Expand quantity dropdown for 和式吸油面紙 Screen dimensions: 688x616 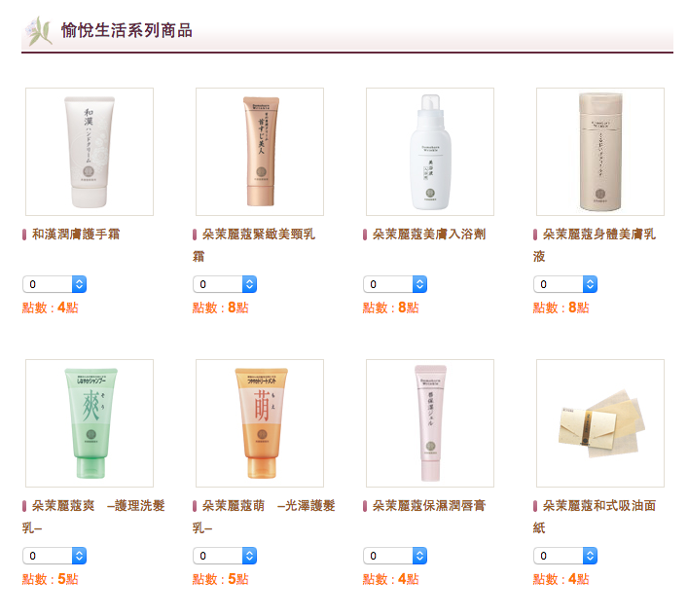[x=565, y=556]
